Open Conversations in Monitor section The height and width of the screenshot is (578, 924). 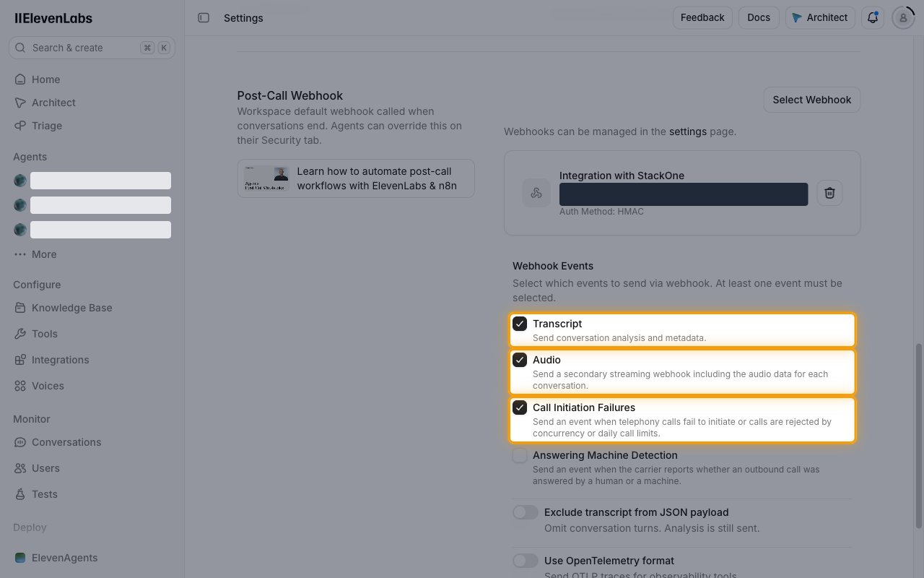coord(92,442)
